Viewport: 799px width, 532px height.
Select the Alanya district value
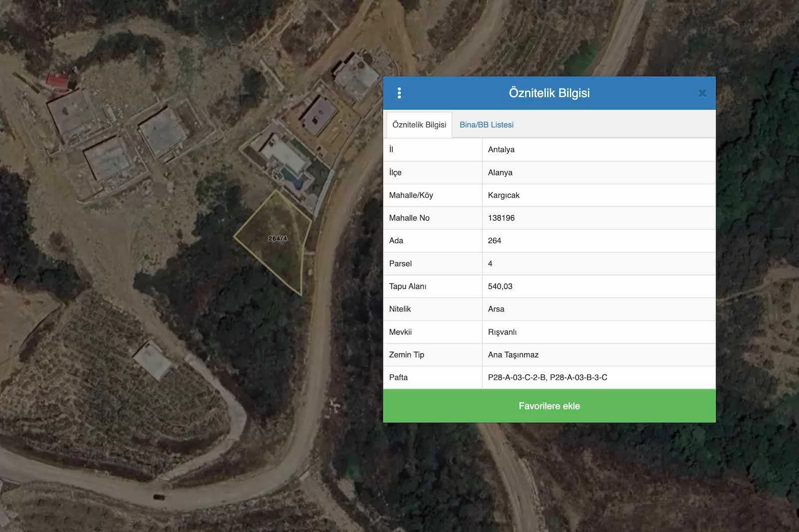coord(500,173)
